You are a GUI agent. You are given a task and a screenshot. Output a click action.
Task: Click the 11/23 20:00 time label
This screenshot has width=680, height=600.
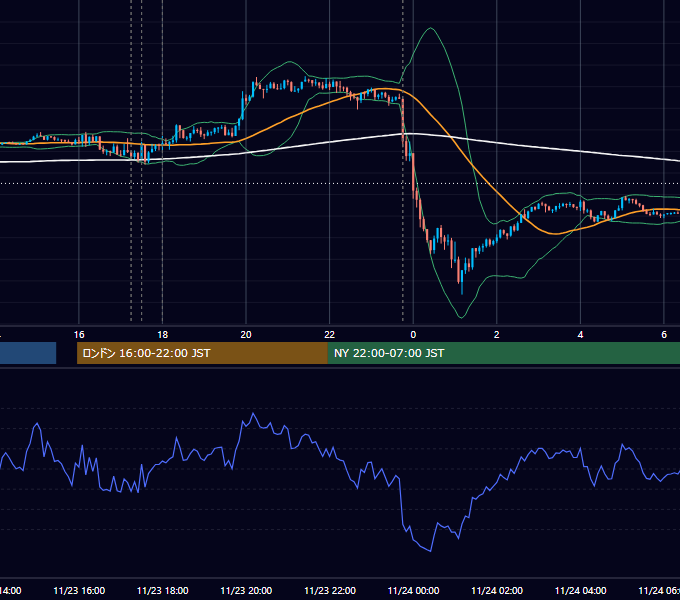pos(246,590)
